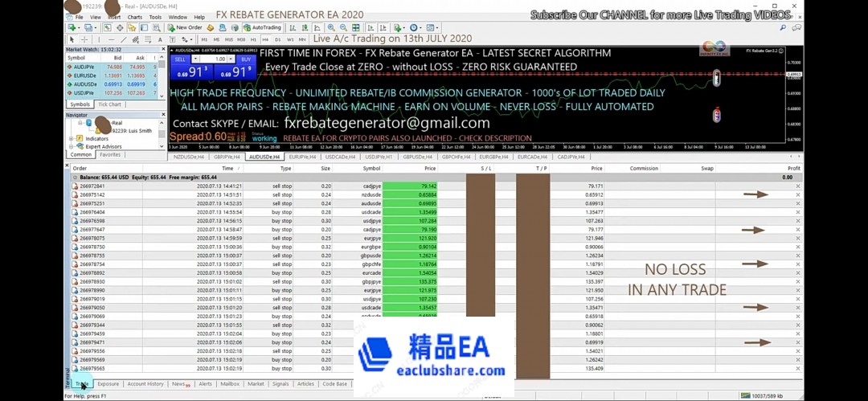Open the Tools menu
This screenshot has width=868, height=401.
pyautogui.click(x=156, y=17)
